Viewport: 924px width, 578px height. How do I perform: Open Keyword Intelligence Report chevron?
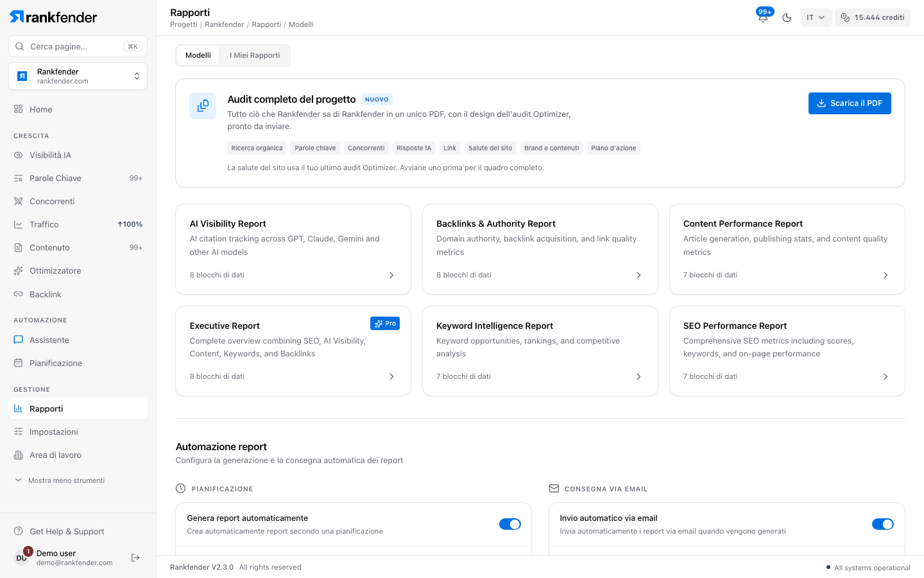tap(638, 376)
